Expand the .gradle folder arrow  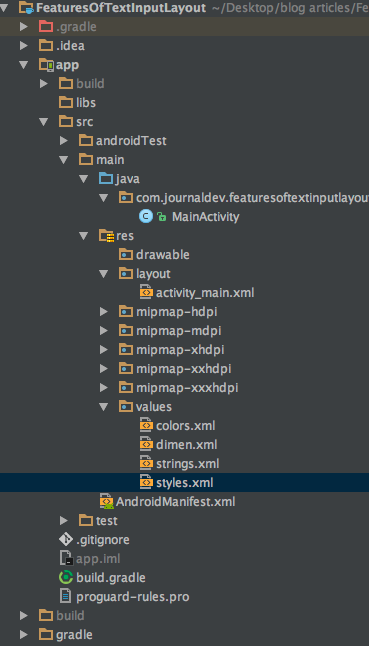[24, 27]
